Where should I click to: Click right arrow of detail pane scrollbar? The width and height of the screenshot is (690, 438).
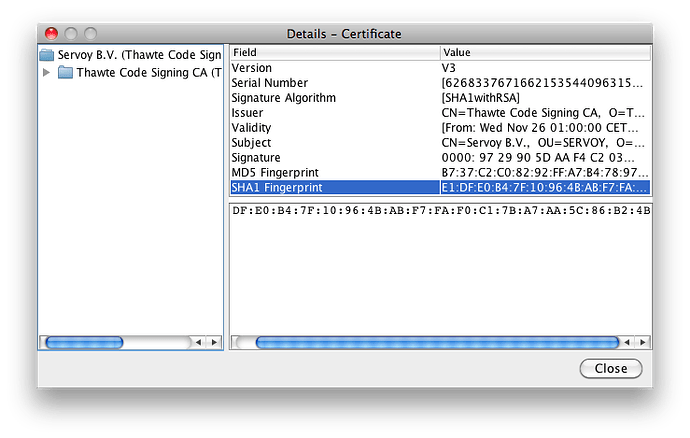[x=643, y=342]
